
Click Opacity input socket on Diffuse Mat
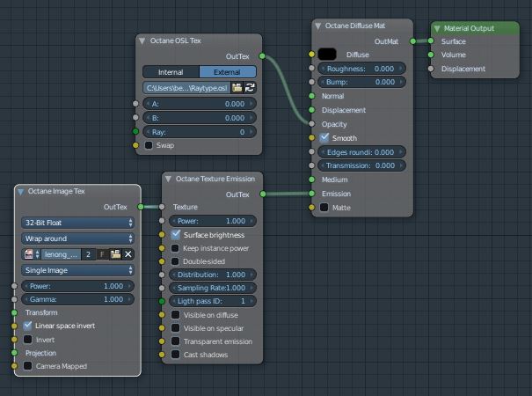312,123
